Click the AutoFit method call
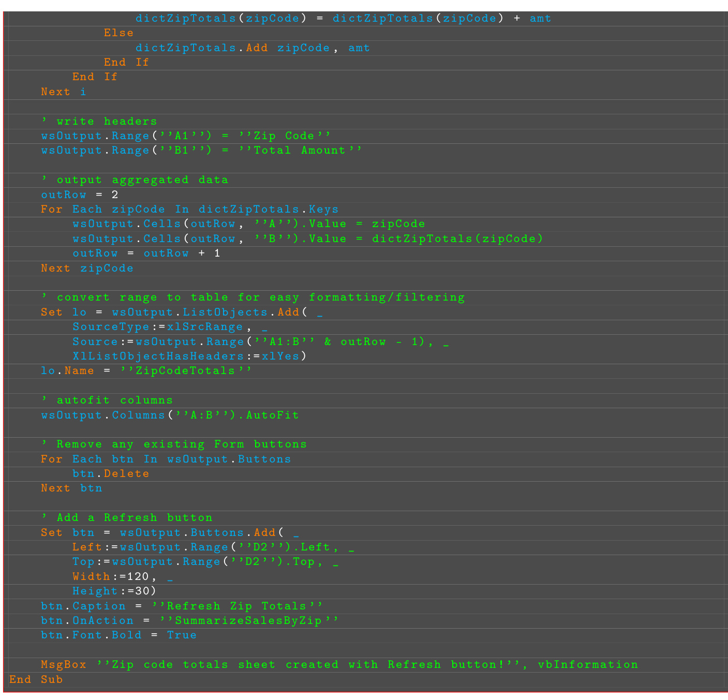 (x=272, y=415)
